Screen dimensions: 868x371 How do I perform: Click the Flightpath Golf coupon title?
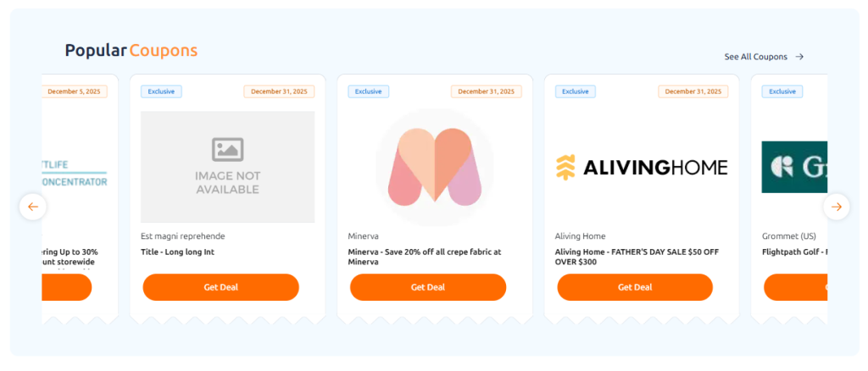click(794, 252)
